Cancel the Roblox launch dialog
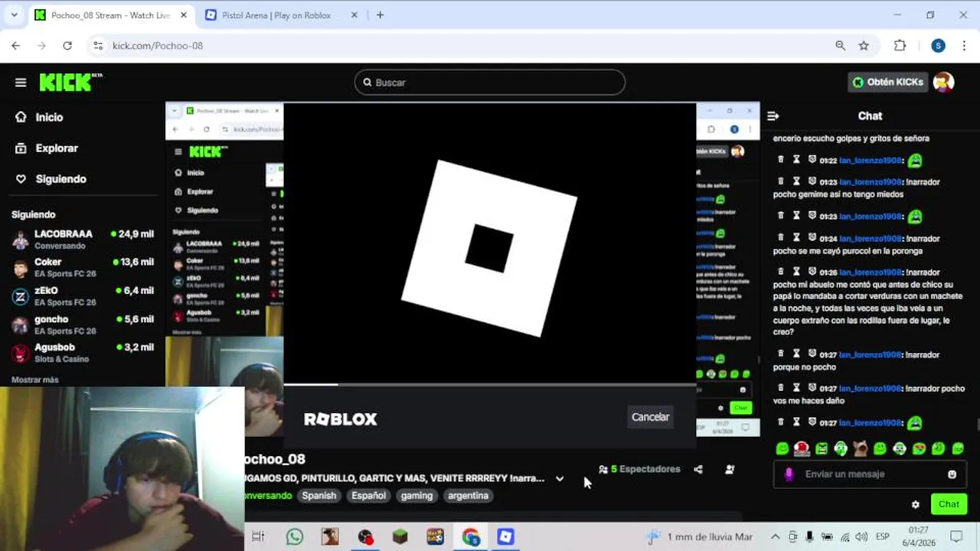 click(x=650, y=417)
